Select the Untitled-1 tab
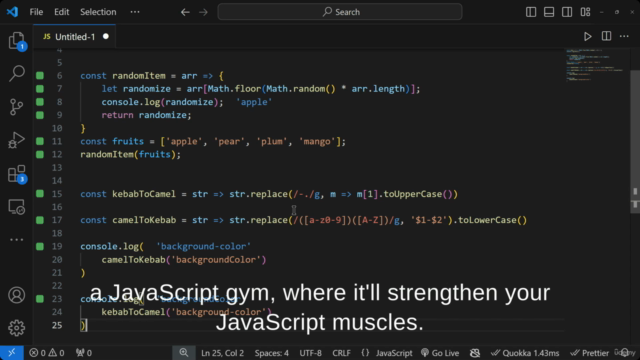Viewport: 640px width, 360px height. pos(75,37)
